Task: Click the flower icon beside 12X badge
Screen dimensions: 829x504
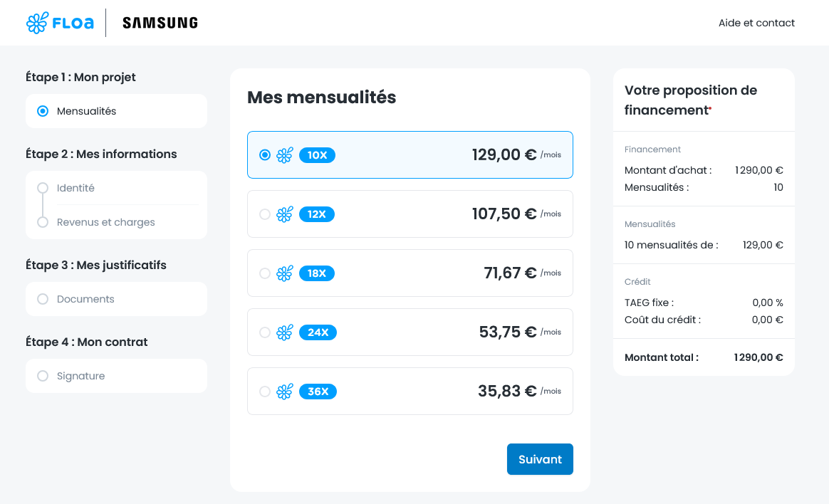Action: pos(284,214)
